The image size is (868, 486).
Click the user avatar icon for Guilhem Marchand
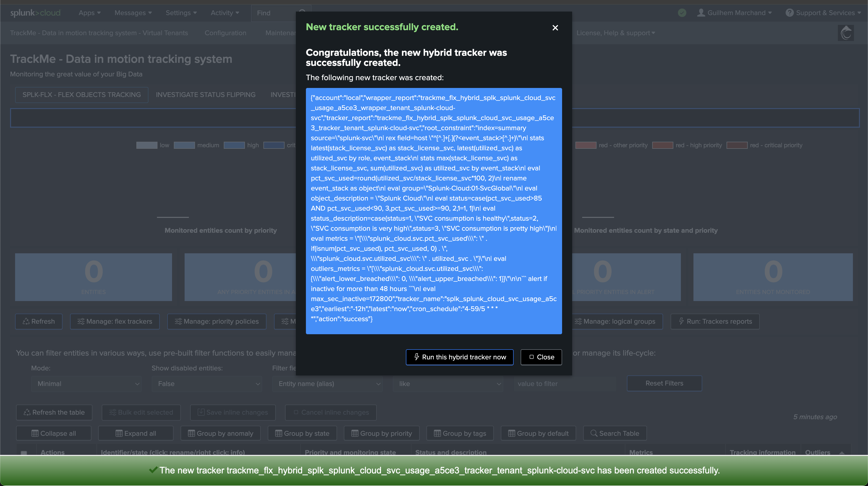[701, 13]
